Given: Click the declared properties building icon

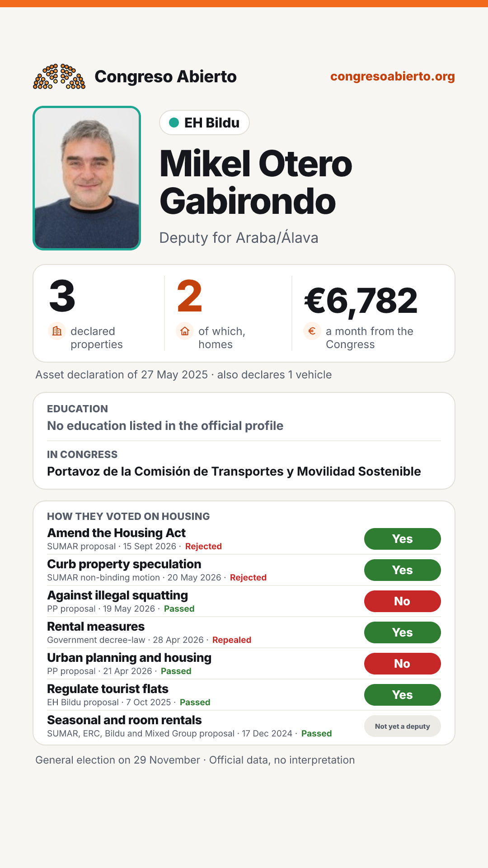Looking at the screenshot, I should 57,331.
